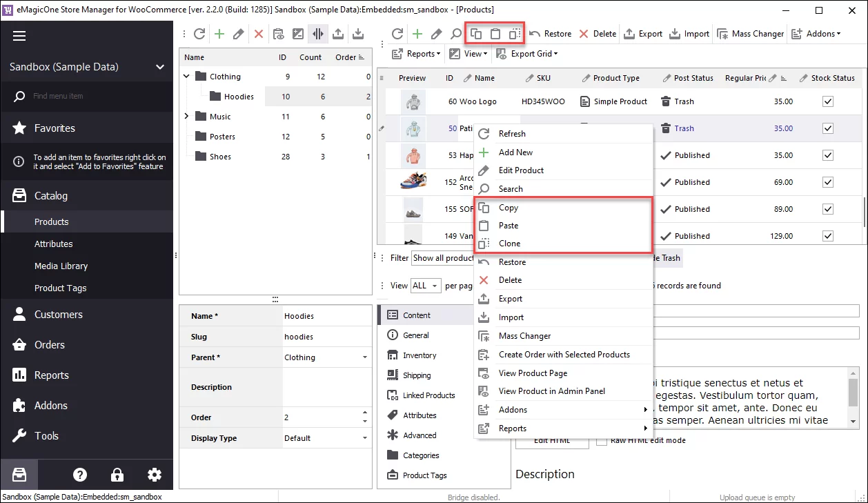The image size is (868, 503).
Task: Open settings gear icon in sidebar
Action: pos(155,475)
